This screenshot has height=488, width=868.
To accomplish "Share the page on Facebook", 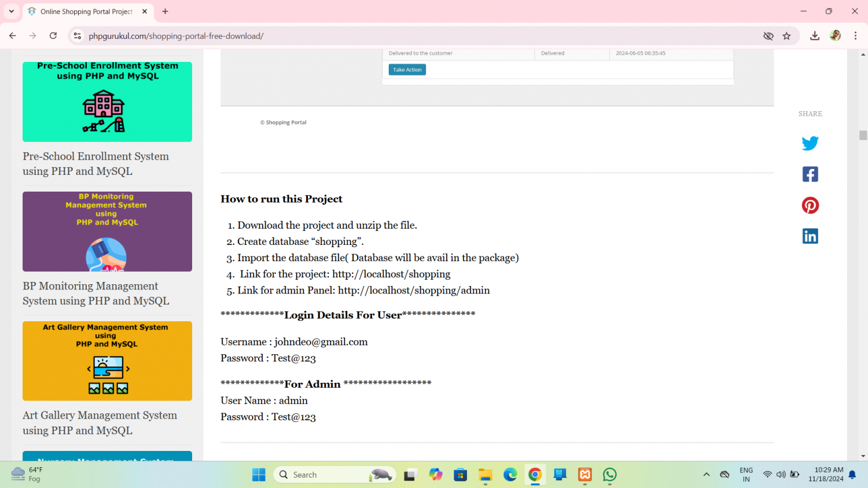I will (810, 174).
